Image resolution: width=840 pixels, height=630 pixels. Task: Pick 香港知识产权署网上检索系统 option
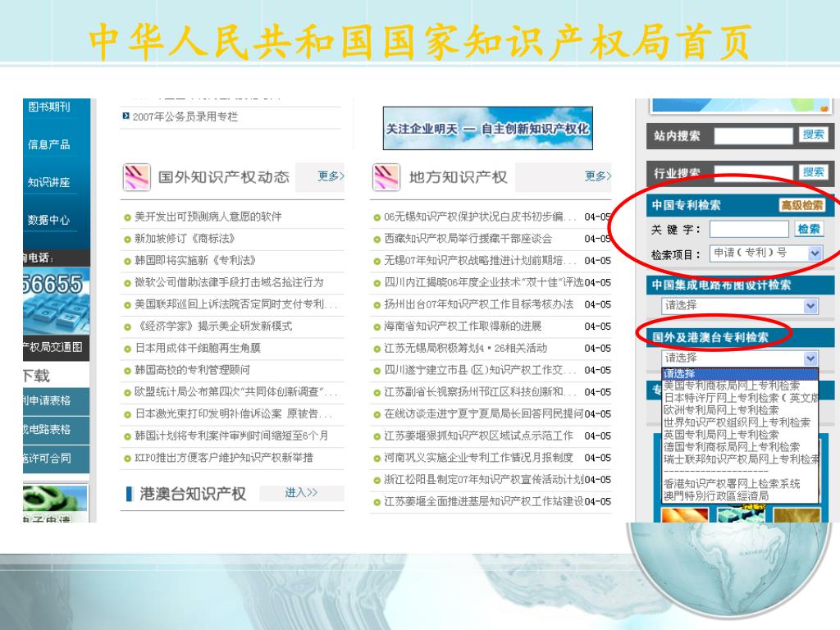pyautogui.click(x=732, y=484)
